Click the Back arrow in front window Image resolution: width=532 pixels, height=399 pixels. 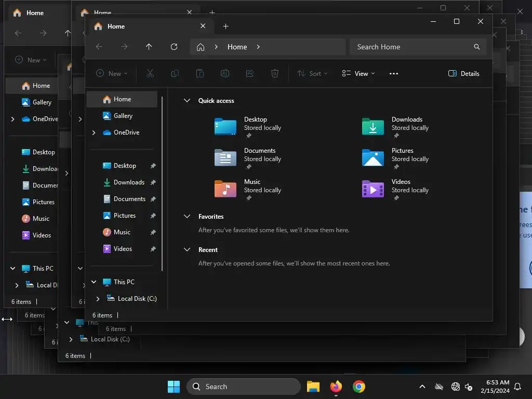[99, 47]
